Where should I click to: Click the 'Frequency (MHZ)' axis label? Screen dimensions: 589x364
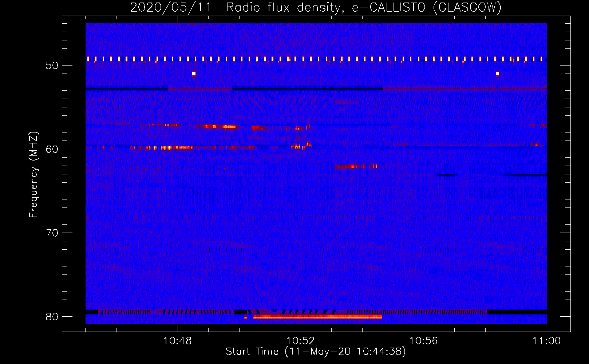[33, 175]
